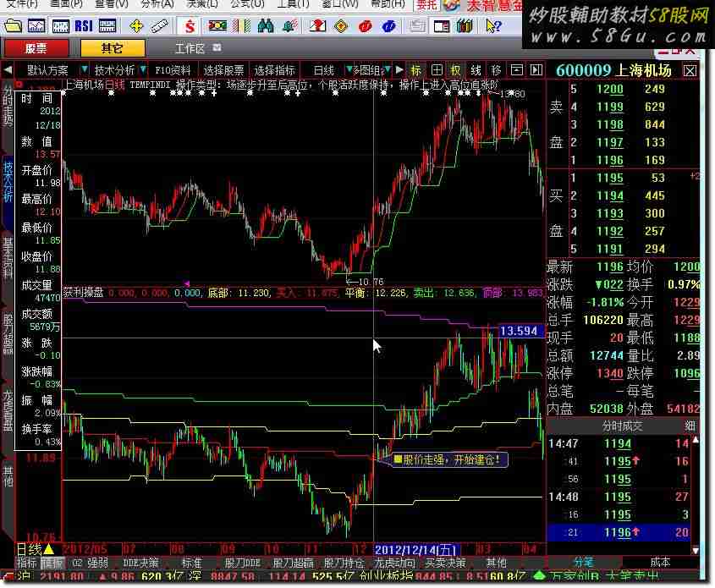
Task: Switch to the 分笔 tab
Action: (584, 563)
